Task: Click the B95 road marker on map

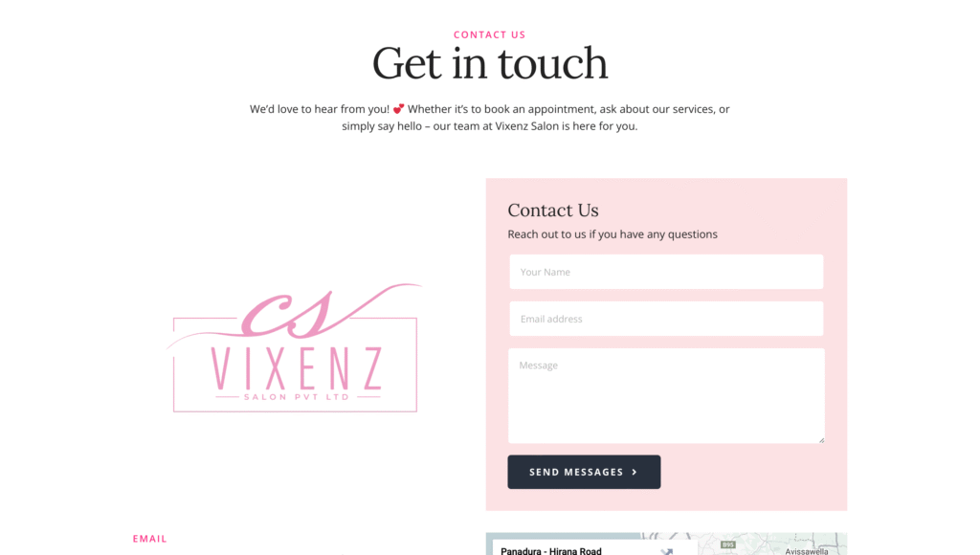Action: (x=728, y=545)
